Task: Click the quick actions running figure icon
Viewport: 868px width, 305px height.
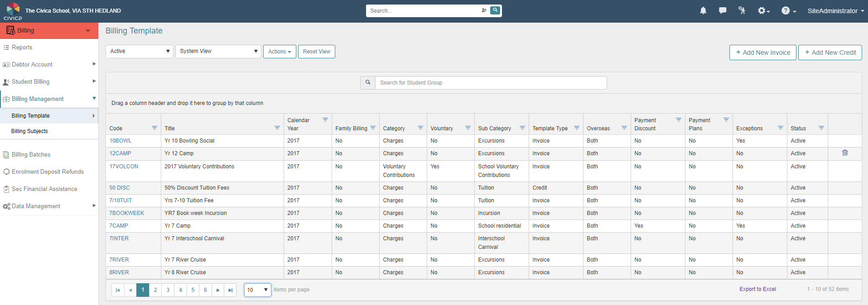Action: click(742, 10)
